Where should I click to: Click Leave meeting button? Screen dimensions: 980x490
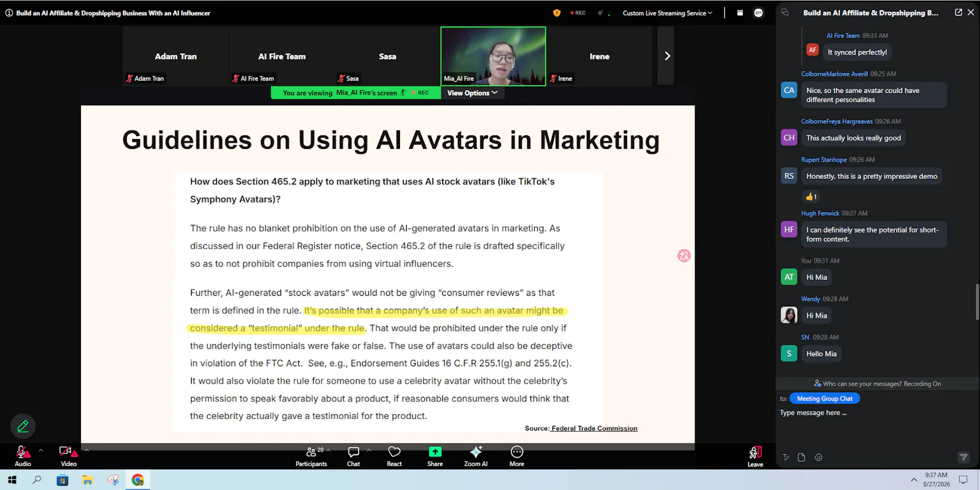pyautogui.click(x=755, y=456)
